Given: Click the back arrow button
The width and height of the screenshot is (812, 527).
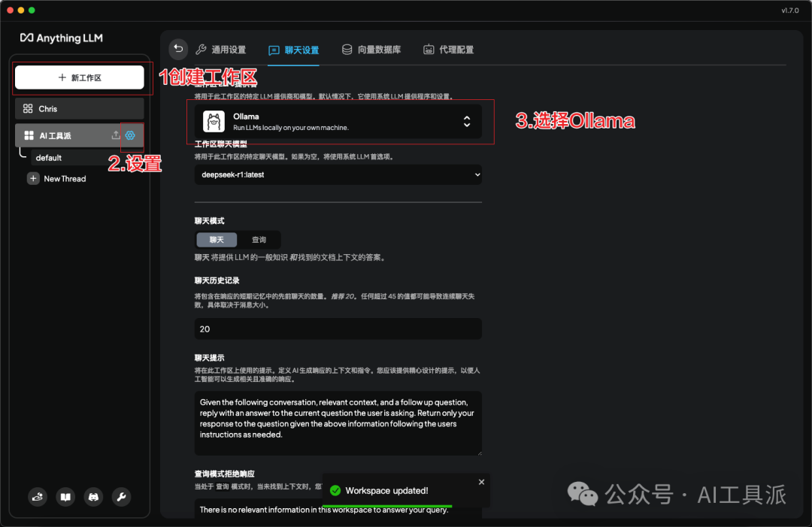Looking at the screenshot, I should [178, 49].
